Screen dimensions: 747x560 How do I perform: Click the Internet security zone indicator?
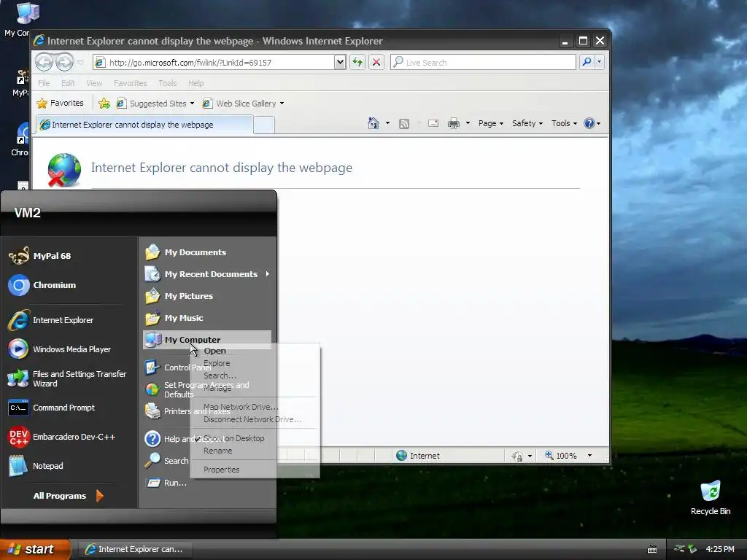pyautogui.click(x=418, y=456)
